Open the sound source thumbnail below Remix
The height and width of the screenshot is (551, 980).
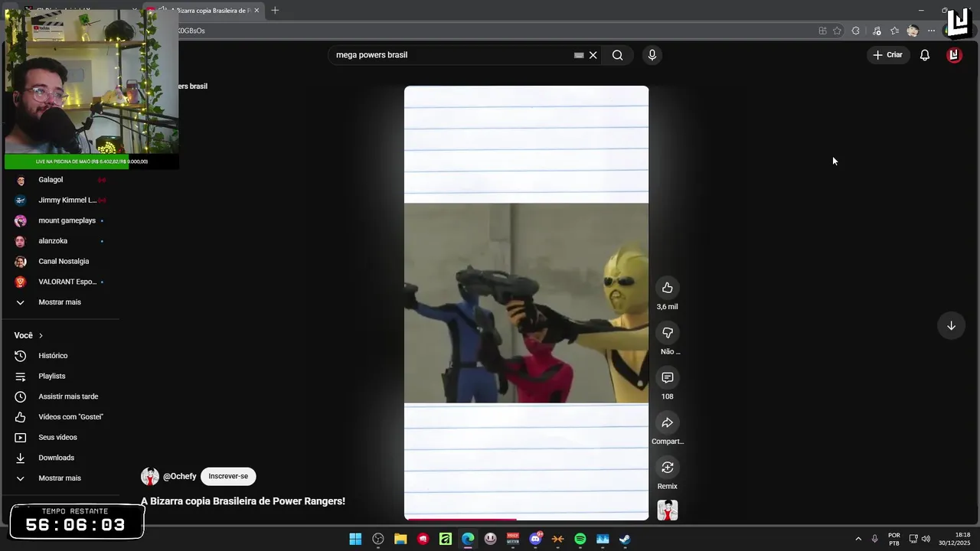click(x=668, y=510)
